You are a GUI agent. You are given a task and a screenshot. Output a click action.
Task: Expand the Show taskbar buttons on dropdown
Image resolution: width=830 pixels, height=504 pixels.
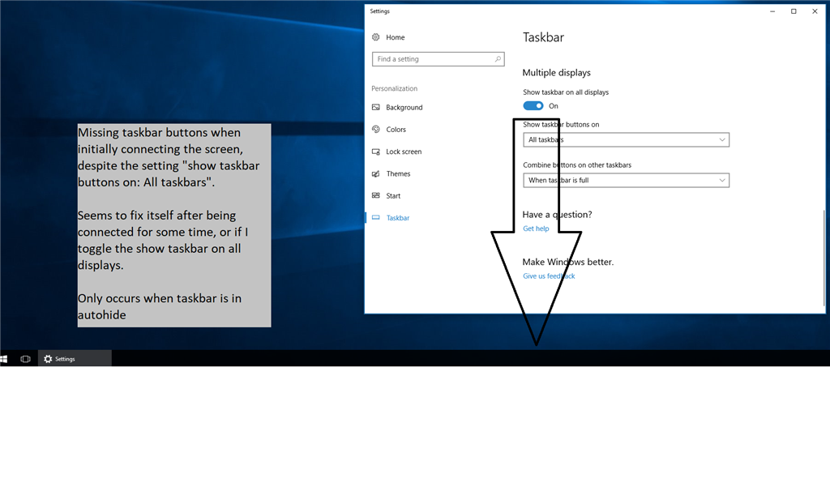626,140
